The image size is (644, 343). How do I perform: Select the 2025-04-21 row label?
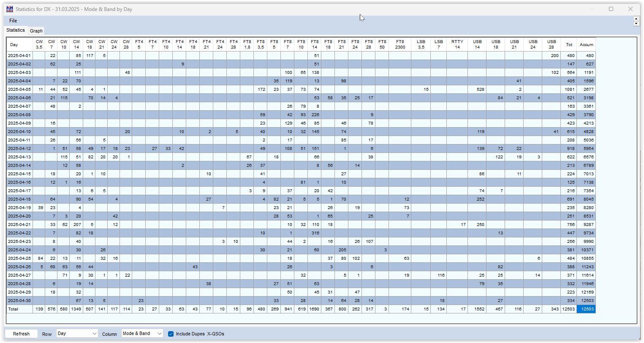(19, 225)
